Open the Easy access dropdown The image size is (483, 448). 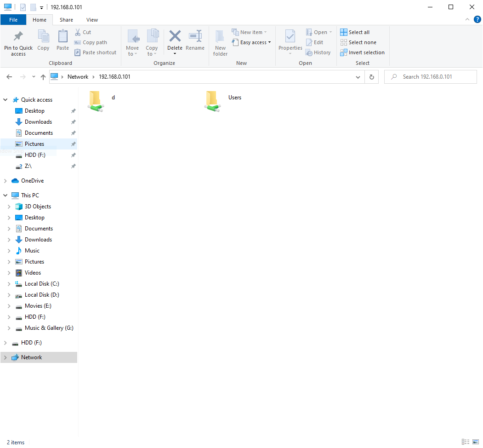pos(251,42)
